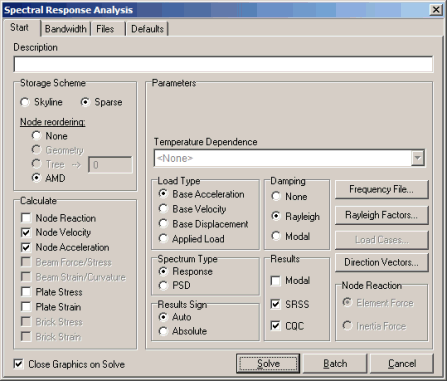This screenshot has height=381, width=447.
Task: Choose PSD spectrum type
Action: point(175,285)
